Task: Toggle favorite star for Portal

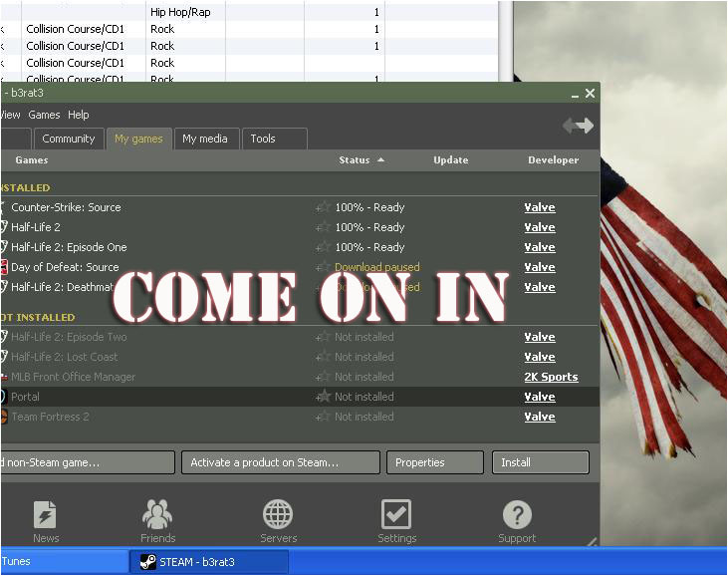Action: [x=323, y=397]
